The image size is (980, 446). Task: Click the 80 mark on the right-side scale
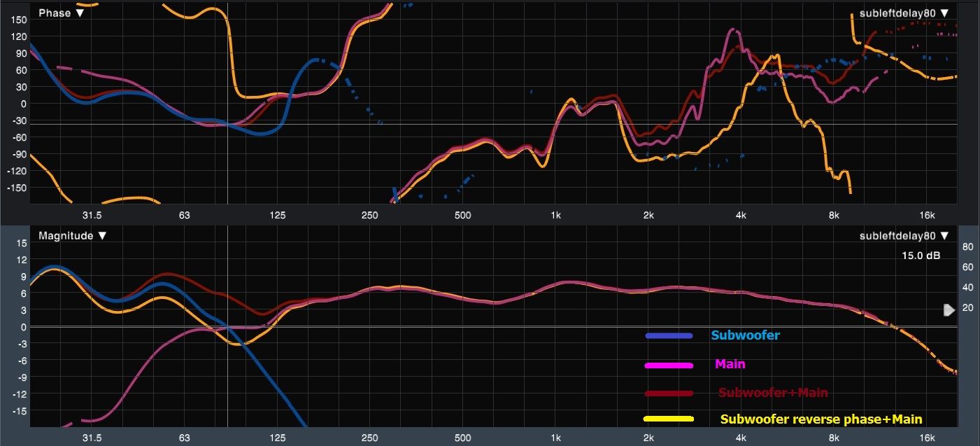(968, 246)
